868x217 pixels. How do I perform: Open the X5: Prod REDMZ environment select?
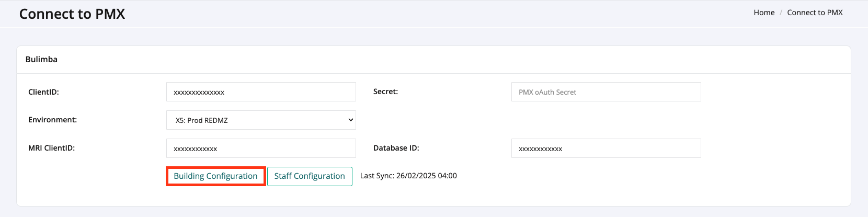click(x=261, y=120)
